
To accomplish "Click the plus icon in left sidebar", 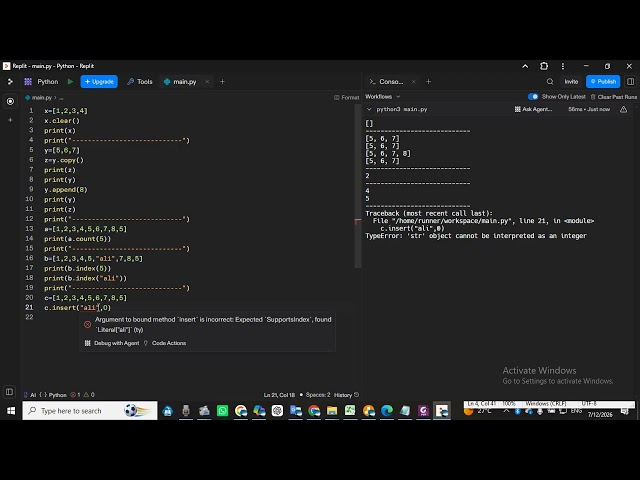I will [x=10, y=120].
